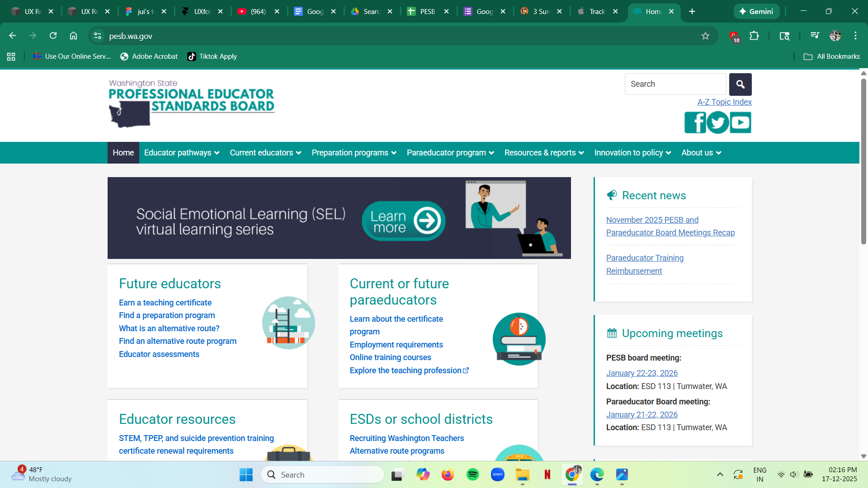Select the Home navigation item
Viewport: 868px width, 488px height.
[123, 153]
